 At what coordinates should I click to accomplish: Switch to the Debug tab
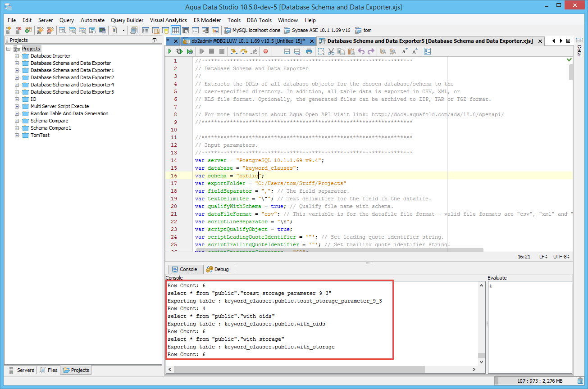tap(218, 269)
